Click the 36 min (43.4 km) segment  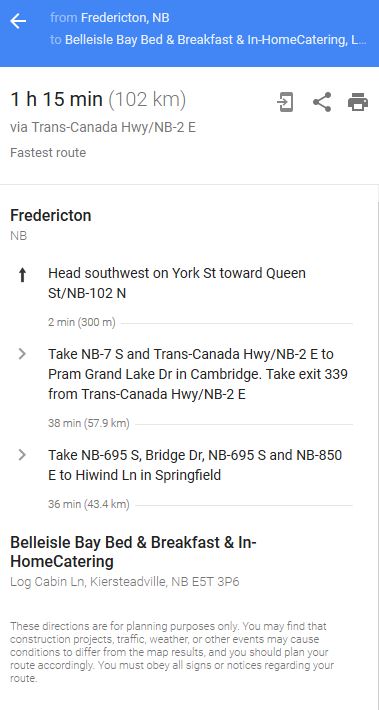coord(89,504)
